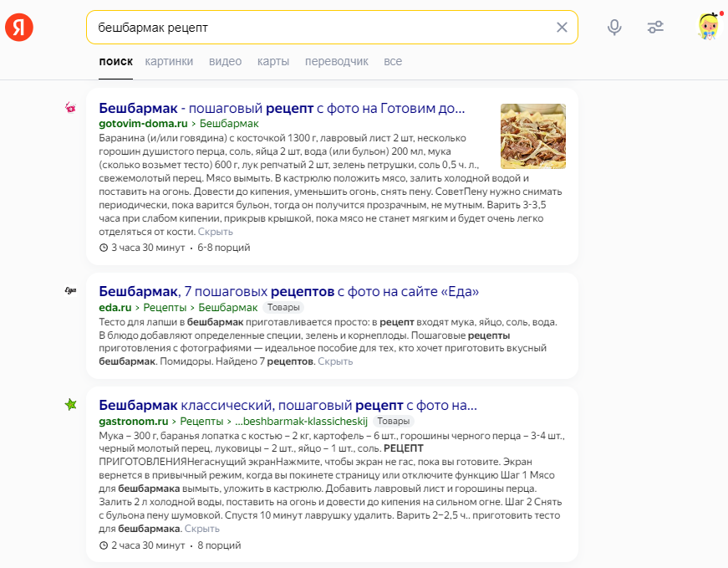This screenshot has width=728, height=568.
Task: Focus the search input field
Action: coord(318,28)
